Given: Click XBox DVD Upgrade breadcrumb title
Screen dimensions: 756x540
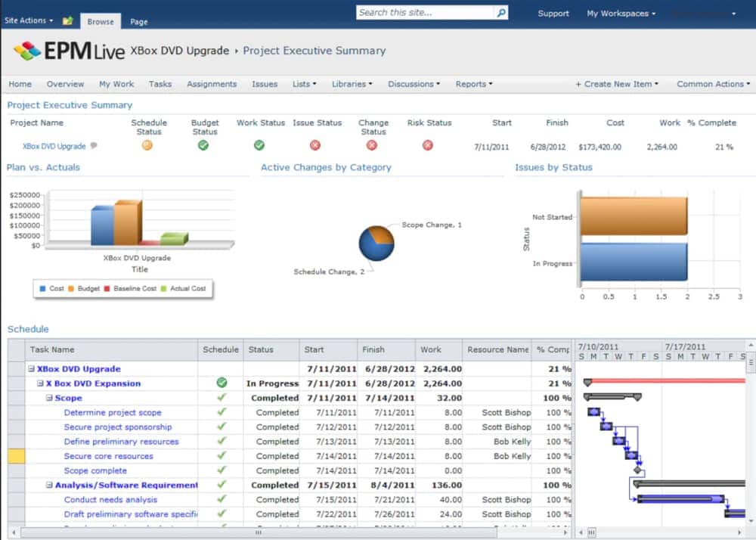Looking at the screenshot, I should click(x=179, y=51).
